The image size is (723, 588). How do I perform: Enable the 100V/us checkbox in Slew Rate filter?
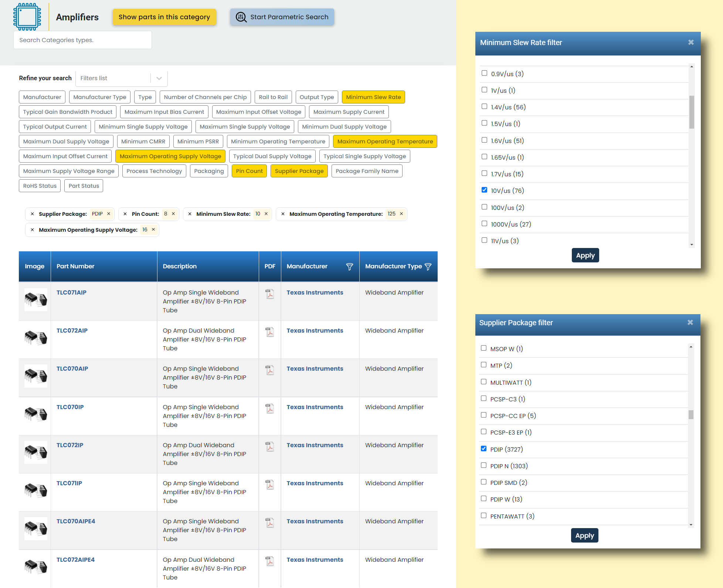coord(485,207)
